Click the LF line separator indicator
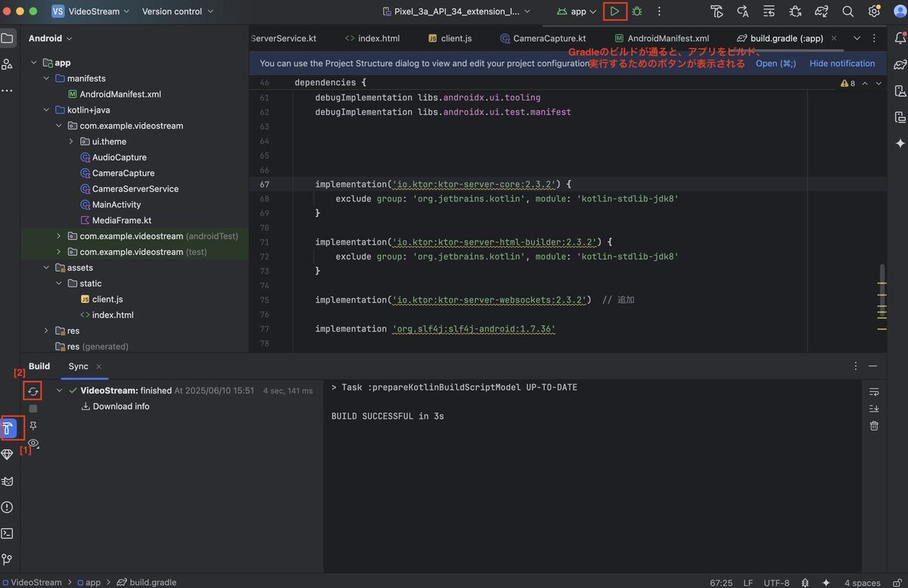908x588 pixels. click(748, 583)
